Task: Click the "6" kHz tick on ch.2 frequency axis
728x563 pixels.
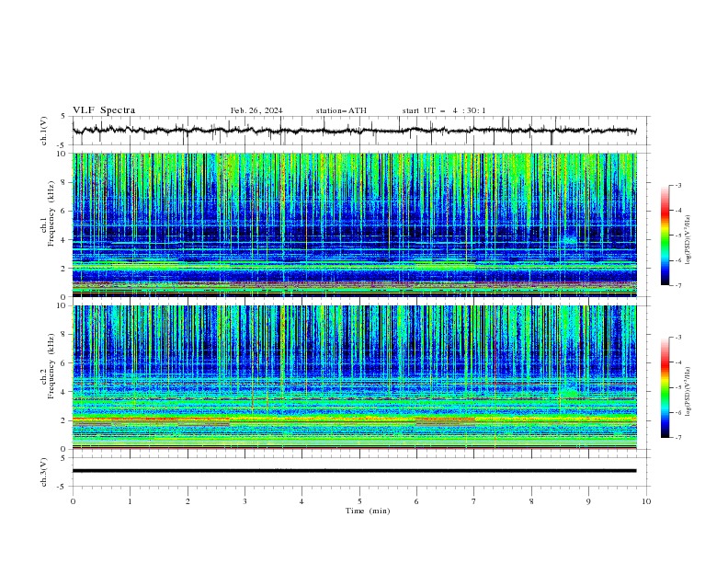Action: 64,363
